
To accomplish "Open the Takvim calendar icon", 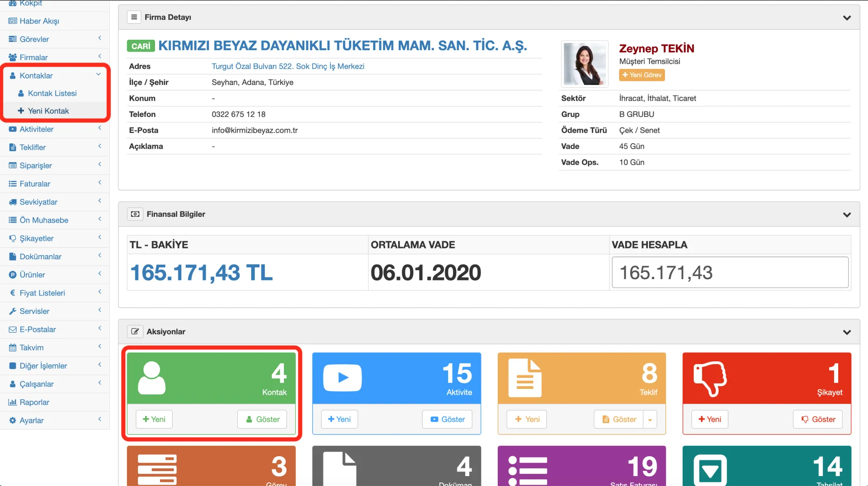I will [12, 347].
